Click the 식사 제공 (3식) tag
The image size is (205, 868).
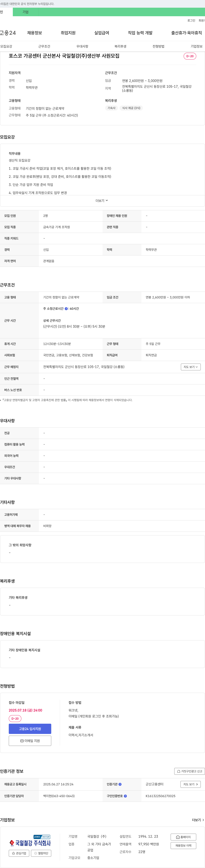coord(131,108)
